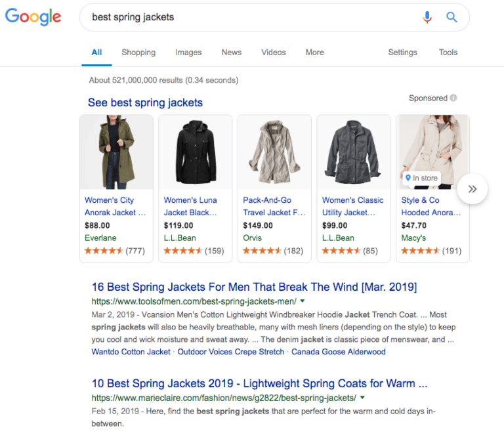Advance product carousel with double-arrow button
Image resolution: width=504 pixels, height=443 pixels.
pyautogui.click(x=472, y=189)
